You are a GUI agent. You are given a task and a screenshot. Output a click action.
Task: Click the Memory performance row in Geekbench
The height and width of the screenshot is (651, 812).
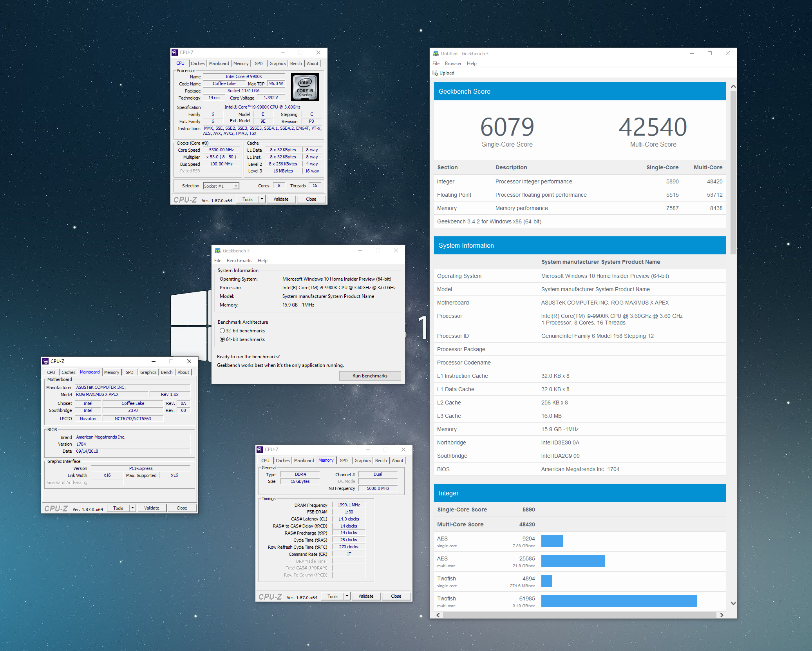point(580,208)
